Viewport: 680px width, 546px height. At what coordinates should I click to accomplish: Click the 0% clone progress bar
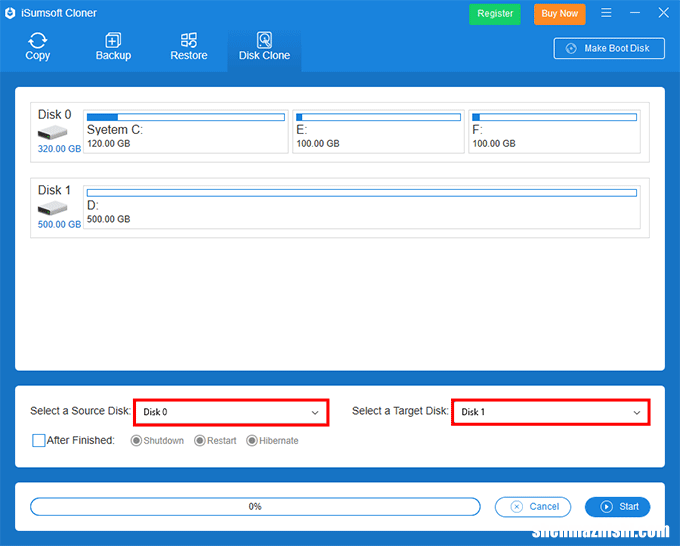(255, 507)
